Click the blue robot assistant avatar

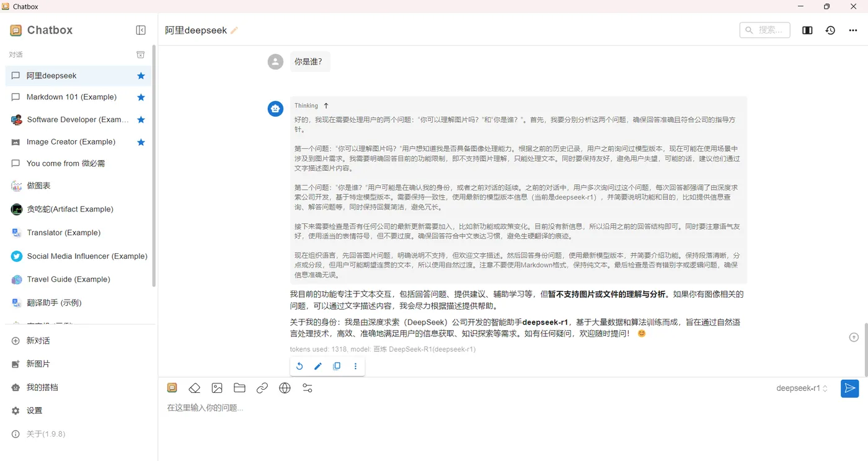275,109
